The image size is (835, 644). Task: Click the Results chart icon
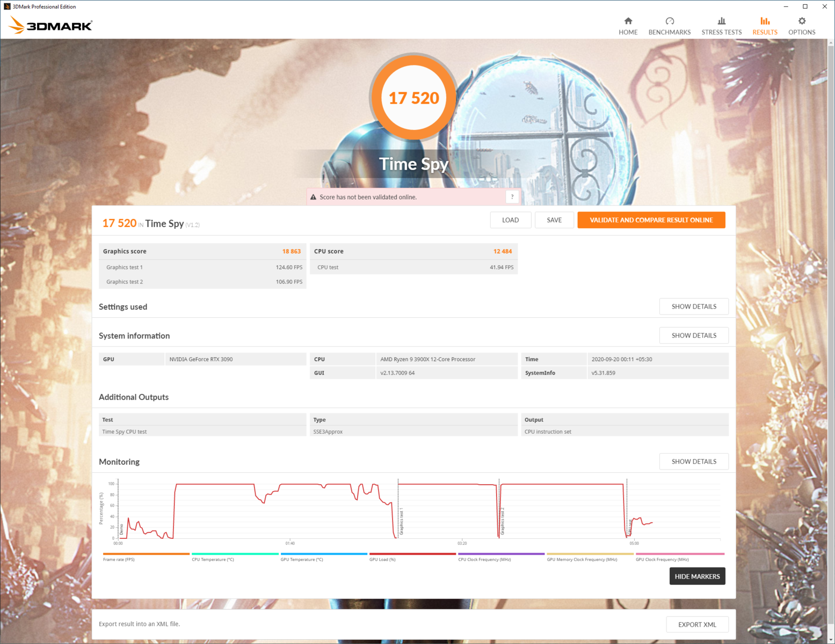765,21
